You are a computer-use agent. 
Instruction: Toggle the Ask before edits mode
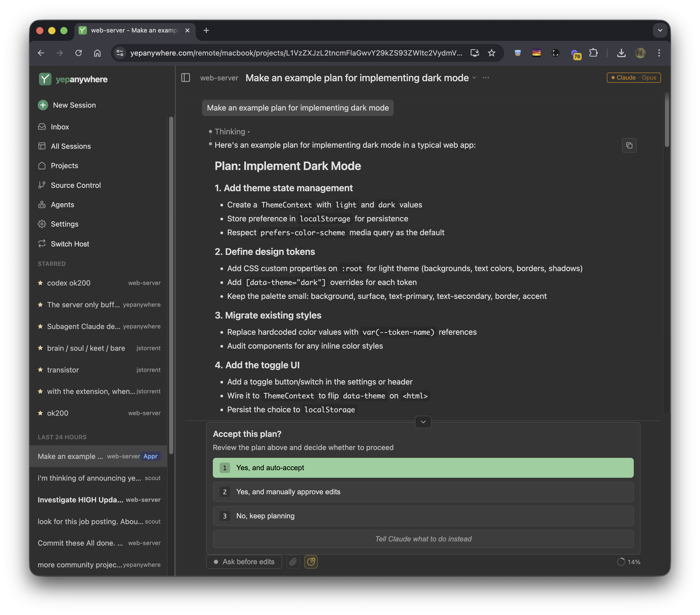[244, 562]
